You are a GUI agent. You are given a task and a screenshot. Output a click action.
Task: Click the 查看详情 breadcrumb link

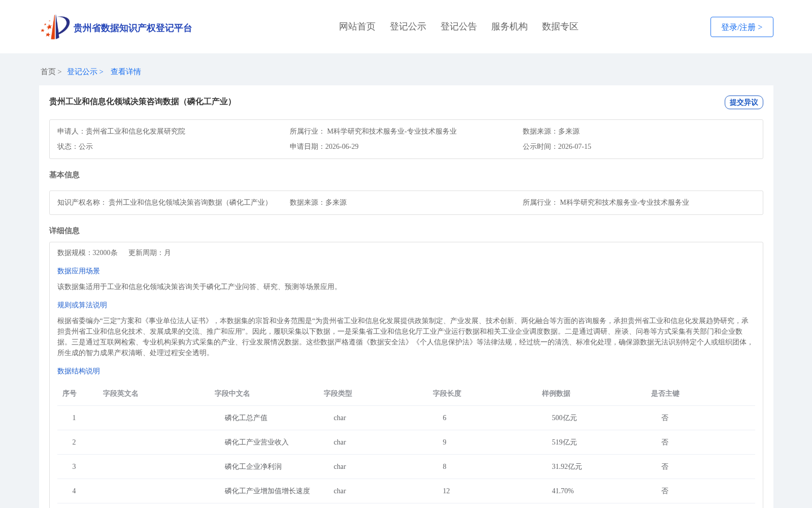[126, 72]
